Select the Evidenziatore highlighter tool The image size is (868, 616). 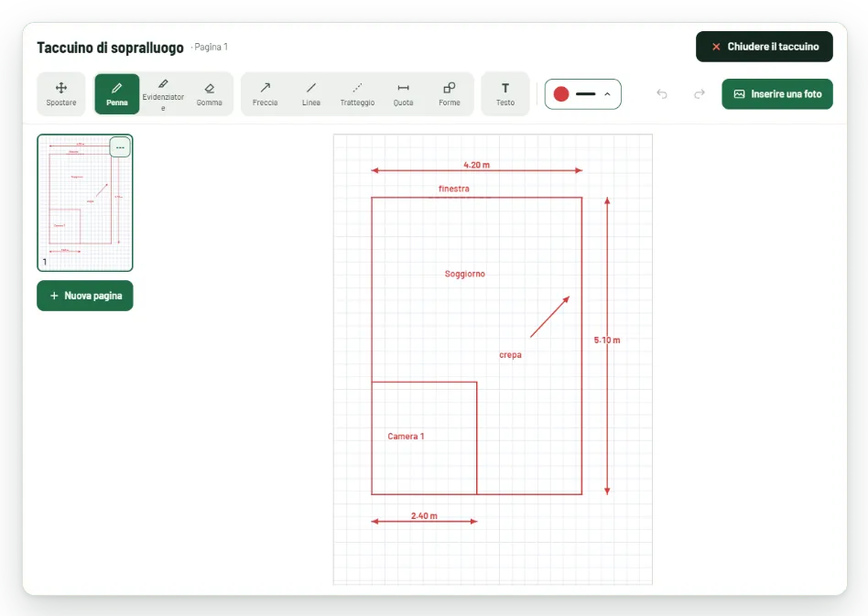(x=163, y=94)
